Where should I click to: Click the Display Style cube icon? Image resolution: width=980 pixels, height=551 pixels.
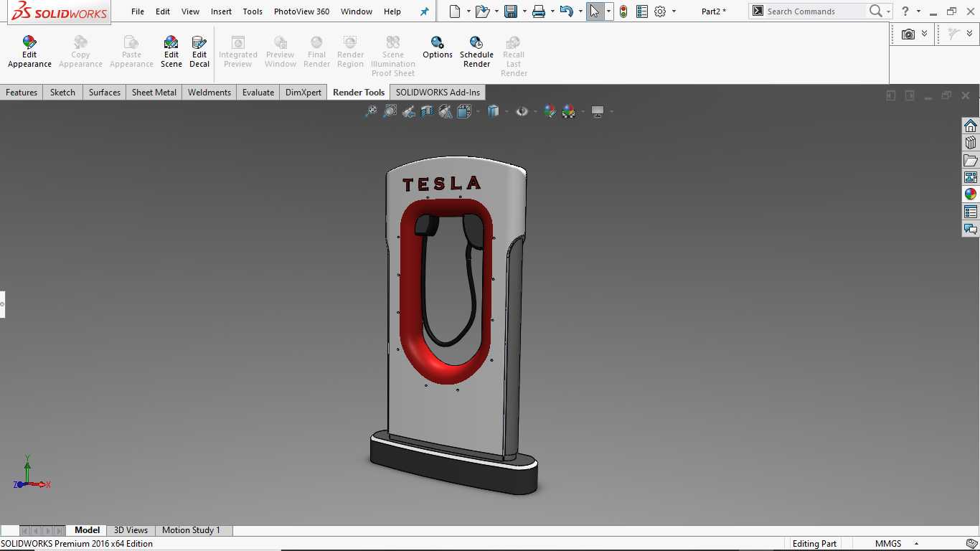pos(493,111)
